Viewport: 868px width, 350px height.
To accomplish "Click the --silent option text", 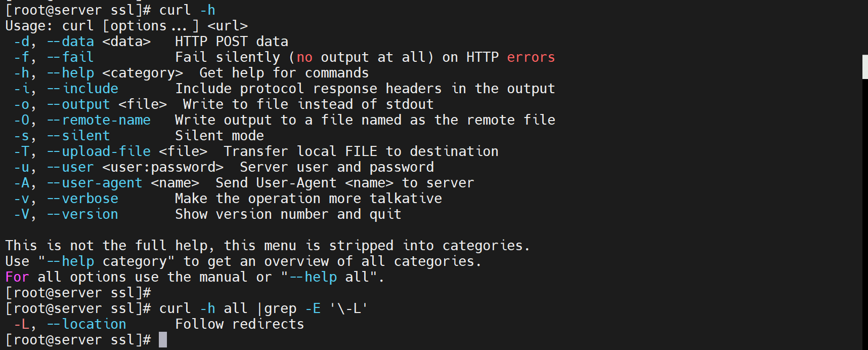I will coord(79,136).
